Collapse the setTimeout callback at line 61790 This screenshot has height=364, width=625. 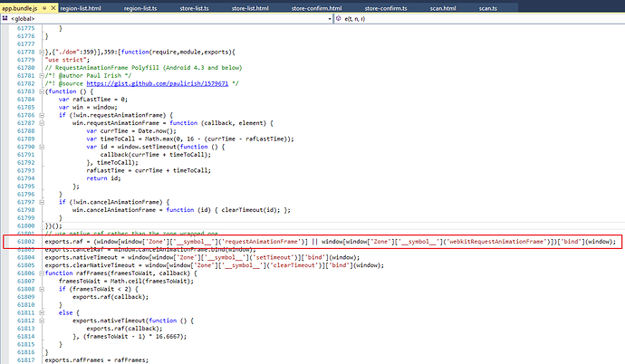[x=42, y=147]
